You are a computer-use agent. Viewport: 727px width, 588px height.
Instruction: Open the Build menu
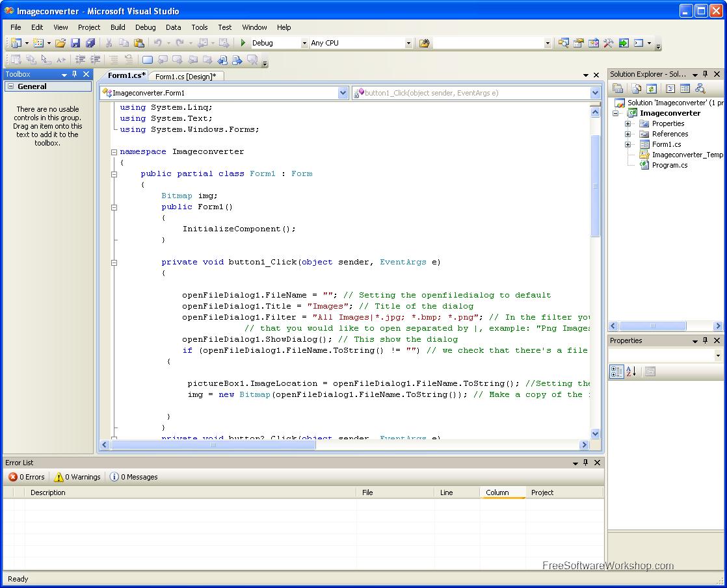(x=118, y=27)
